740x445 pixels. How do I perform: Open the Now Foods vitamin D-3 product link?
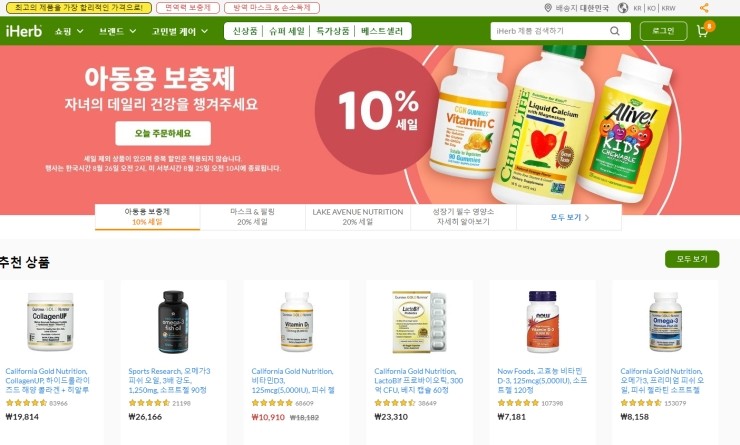tap(542, 380)
